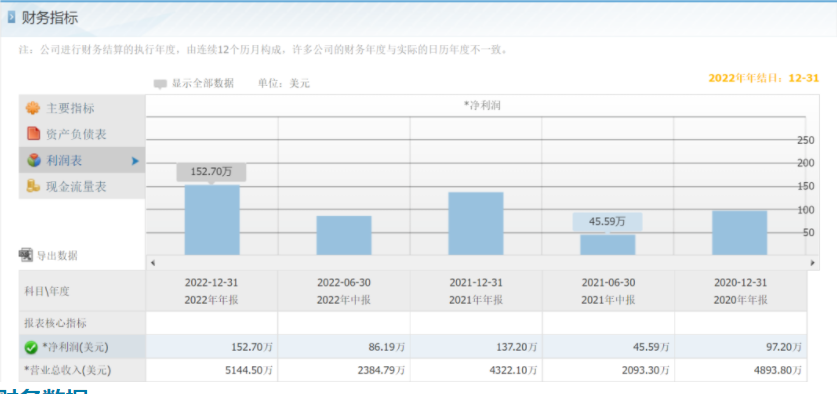Click the 137.20万 net profit cell
837x394 pixels.
[476, 347]
